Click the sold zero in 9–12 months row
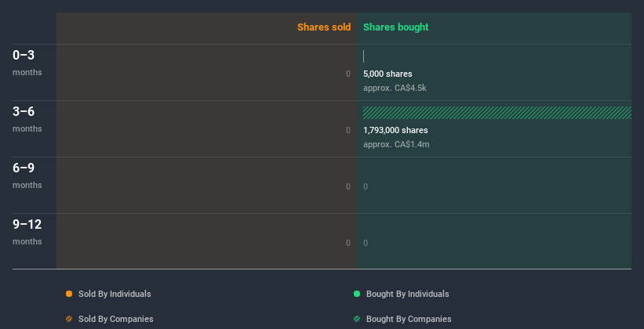The image size is (644, 329). (x=348, y=244)
